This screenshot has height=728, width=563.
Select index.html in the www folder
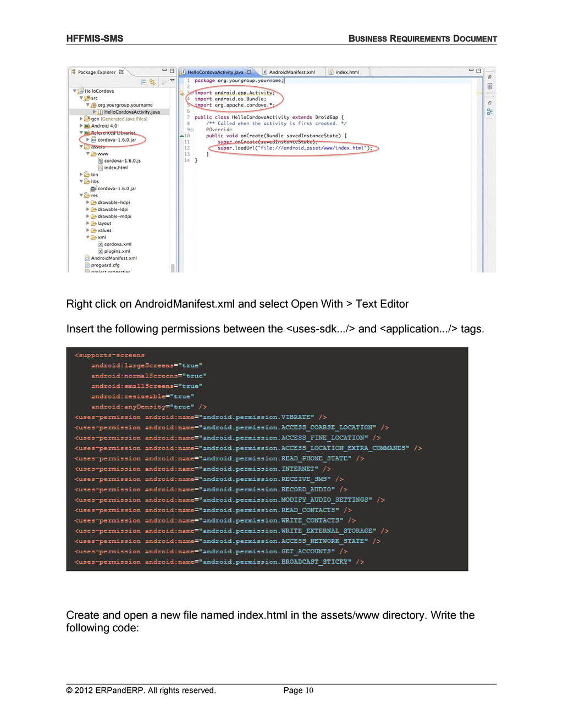click(113, 168)
